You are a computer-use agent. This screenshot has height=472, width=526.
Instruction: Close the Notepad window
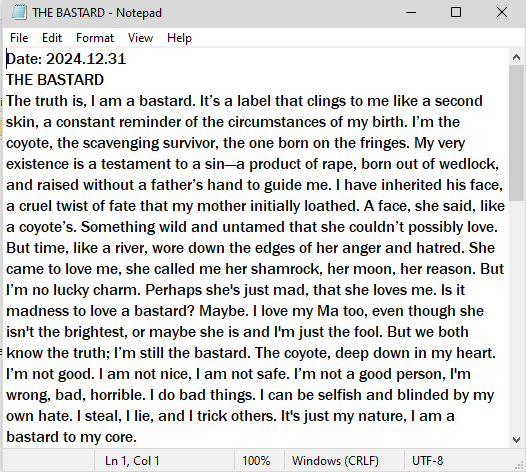[x=502, y=13]
